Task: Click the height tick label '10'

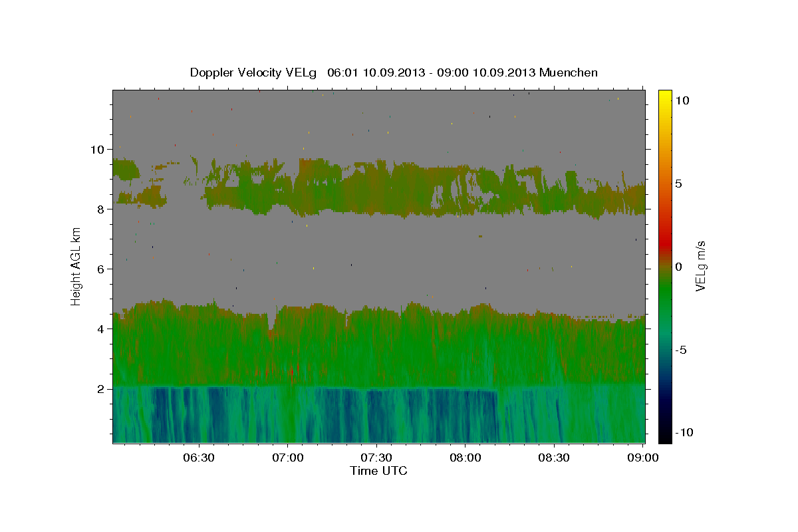Action: click(x=97, y=149)
